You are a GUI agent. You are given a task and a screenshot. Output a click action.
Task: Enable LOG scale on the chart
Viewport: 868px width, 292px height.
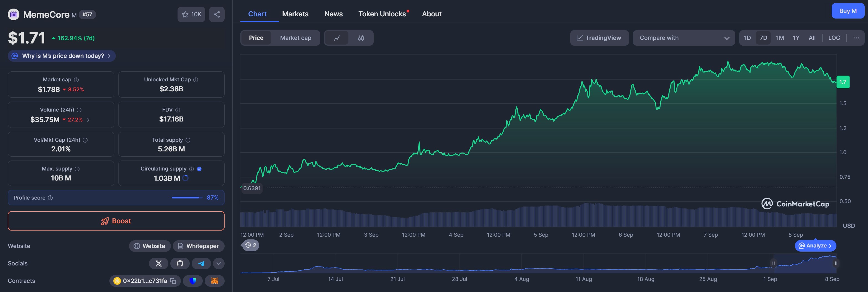[834, 38]
